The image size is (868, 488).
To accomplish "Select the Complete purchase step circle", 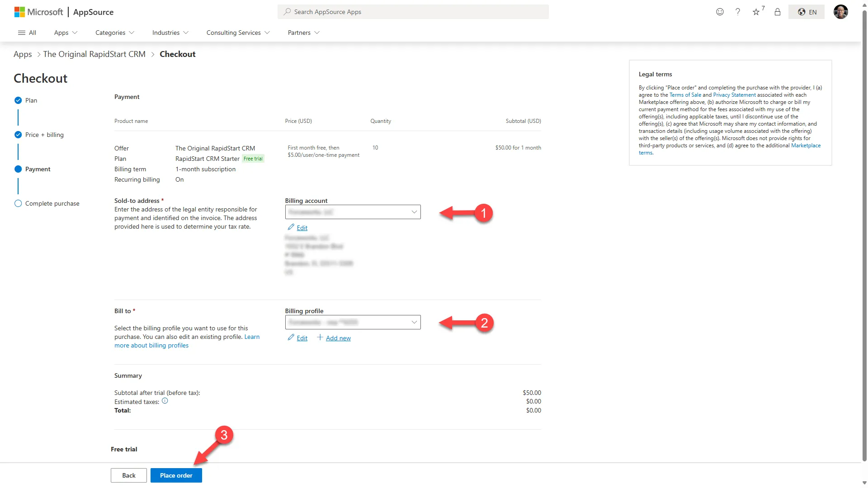I will (18, 203).
